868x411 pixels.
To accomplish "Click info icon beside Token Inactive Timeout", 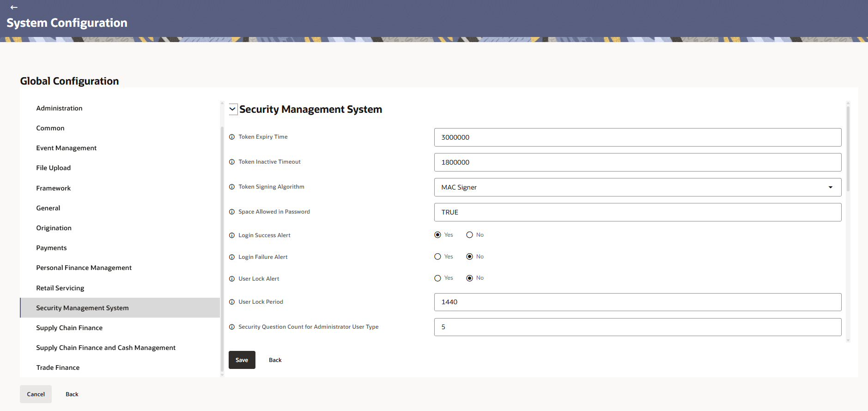I will (232, 162).
